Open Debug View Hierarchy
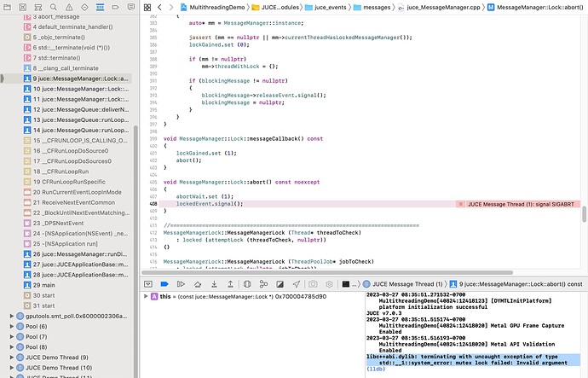 click(247, 284)
